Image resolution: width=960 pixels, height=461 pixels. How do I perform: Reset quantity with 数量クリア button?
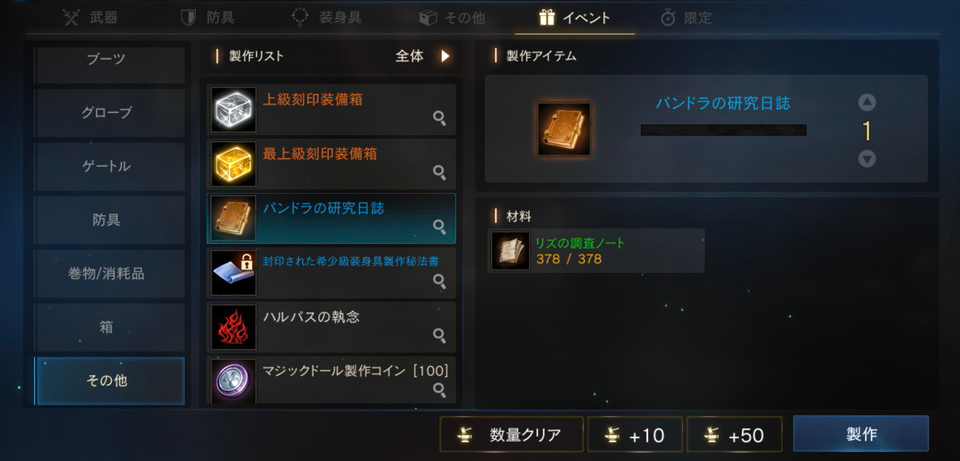(511, 435)
